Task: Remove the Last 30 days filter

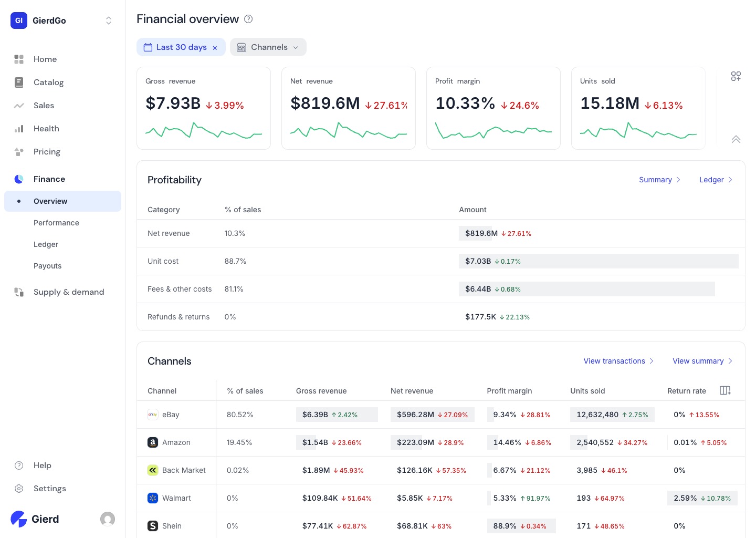Action: pos(215,48)
